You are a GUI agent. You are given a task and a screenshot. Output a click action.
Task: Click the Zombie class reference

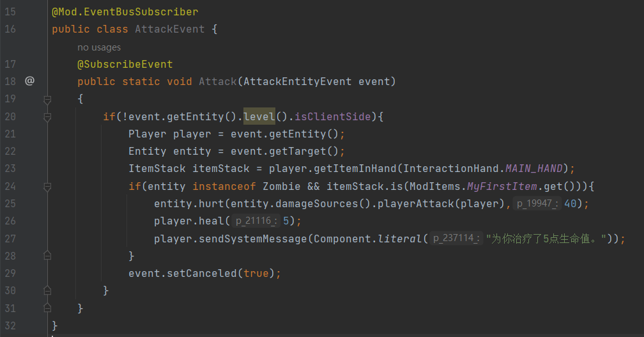281,186
